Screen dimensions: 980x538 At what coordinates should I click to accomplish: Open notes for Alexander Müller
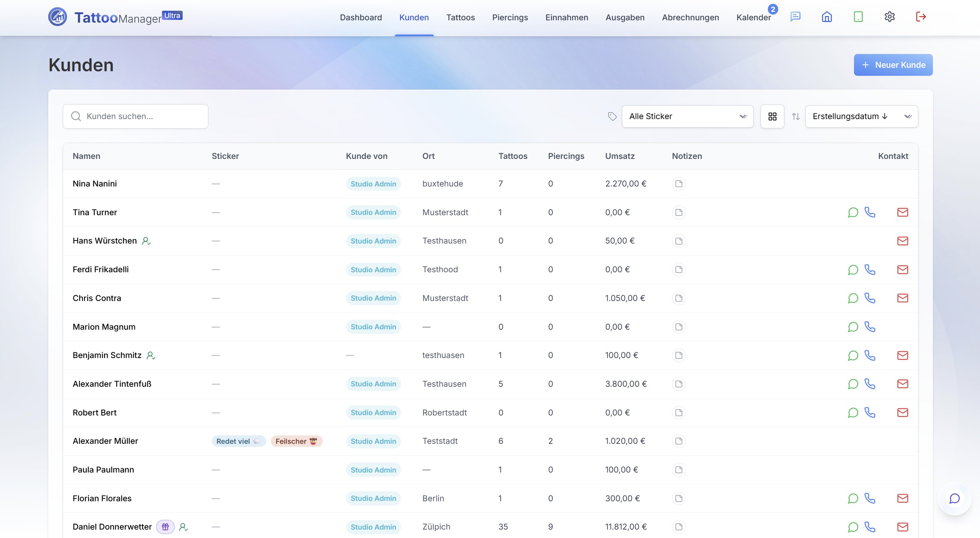pyautogui.click(x=679, y=441)
